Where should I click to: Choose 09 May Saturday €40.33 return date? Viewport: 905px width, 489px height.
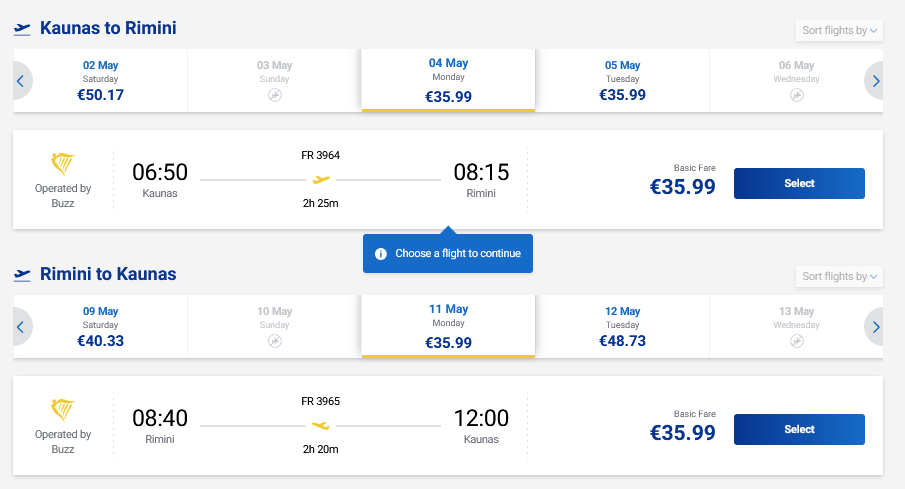tap(100, 327)
